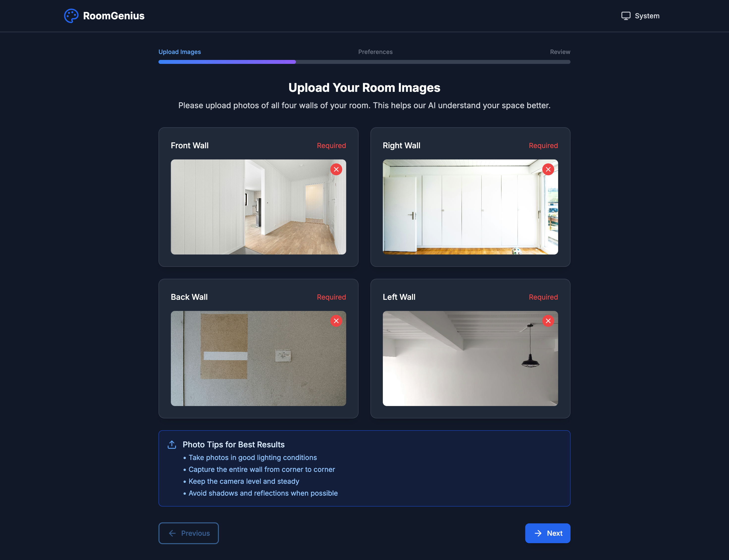Image resolution: width=729 pixels, height=560 pixels.
Task: Open the System theme selector
Action: pyautogui.click(x=640, y=16)
